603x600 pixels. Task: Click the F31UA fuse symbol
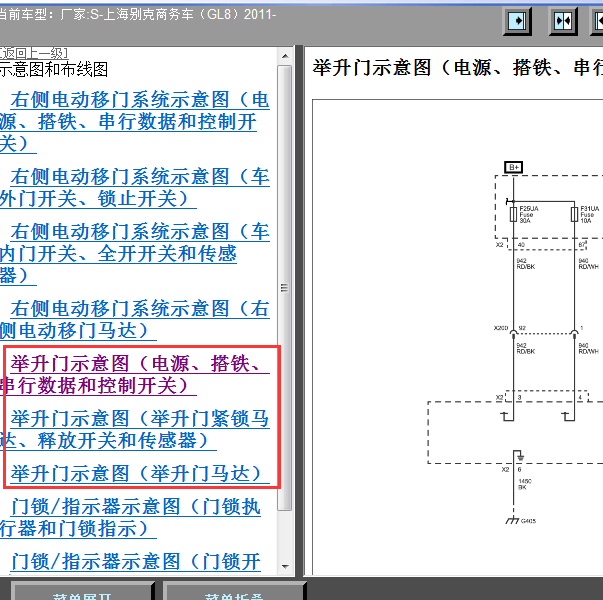[x=574, y=215]
